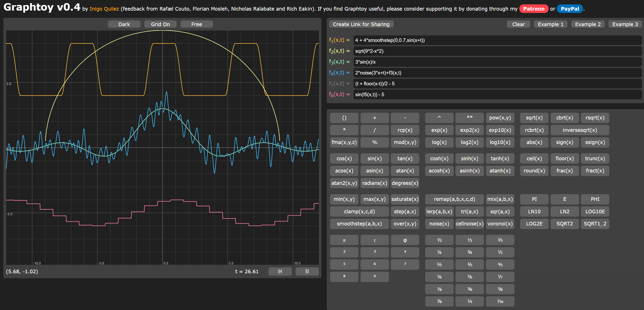Load Example 3 preset
Image resolution: width=644 pixels, height=310 pixels.
coord(625,24)
